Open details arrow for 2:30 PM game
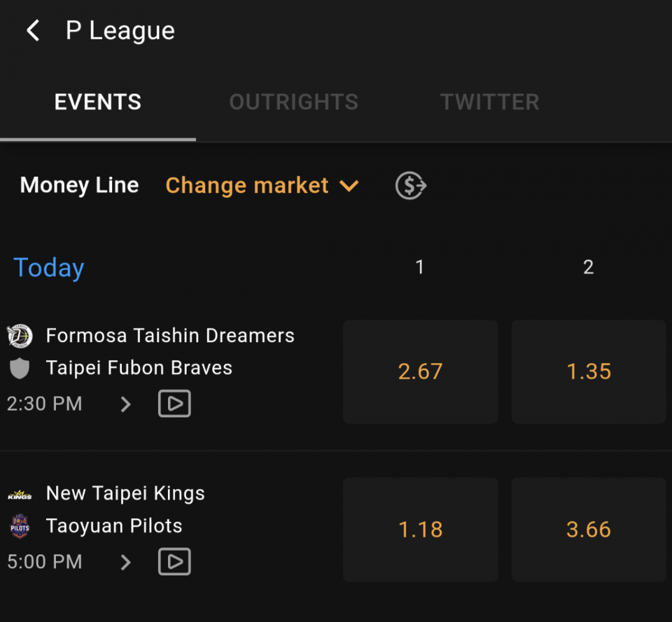This screenshot has height=622, width=672. pos(126,404)
